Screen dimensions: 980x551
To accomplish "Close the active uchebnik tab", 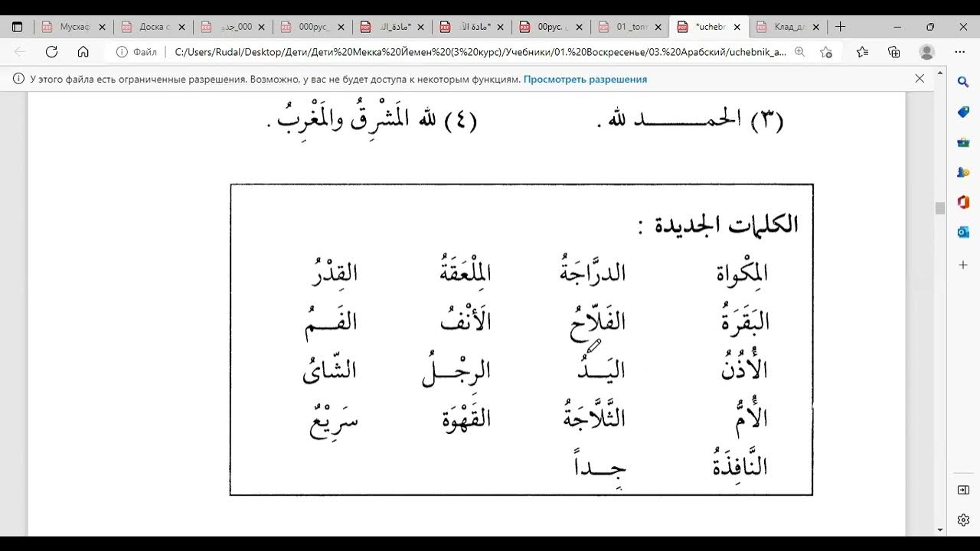I will (737, 27).
